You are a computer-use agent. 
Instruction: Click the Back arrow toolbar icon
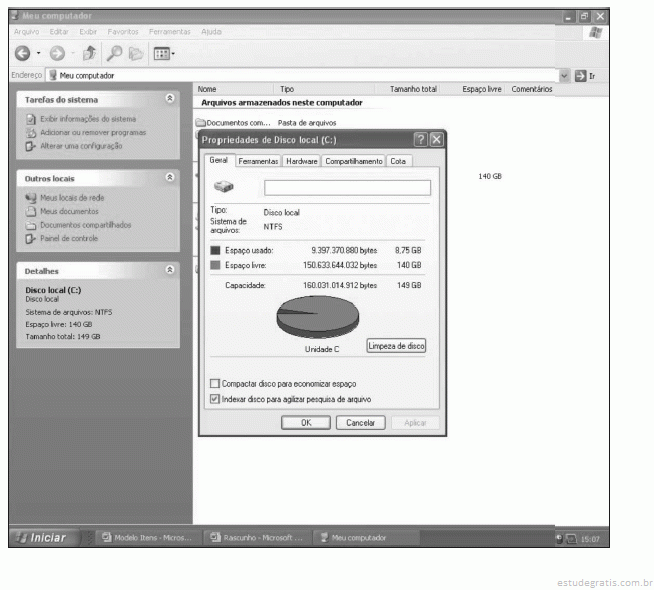click(x=23, y=53)
